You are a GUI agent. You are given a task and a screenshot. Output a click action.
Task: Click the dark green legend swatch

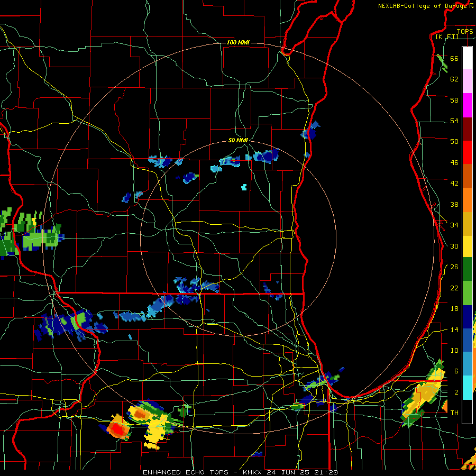467,269
